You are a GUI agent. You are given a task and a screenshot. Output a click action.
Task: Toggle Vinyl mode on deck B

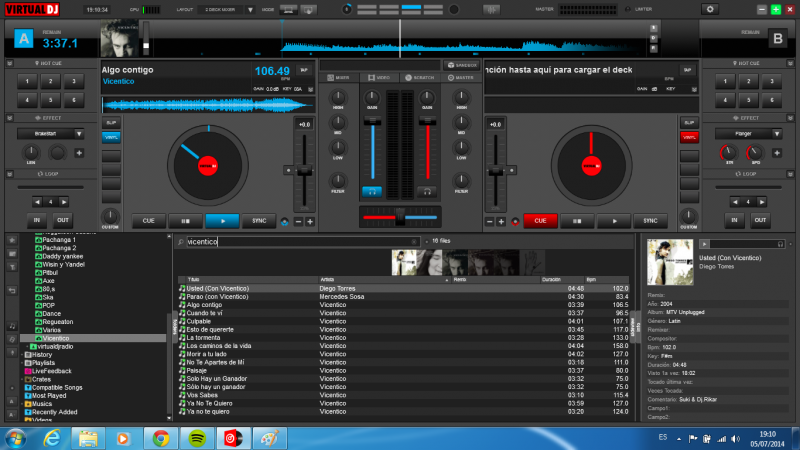pos(689,137)
